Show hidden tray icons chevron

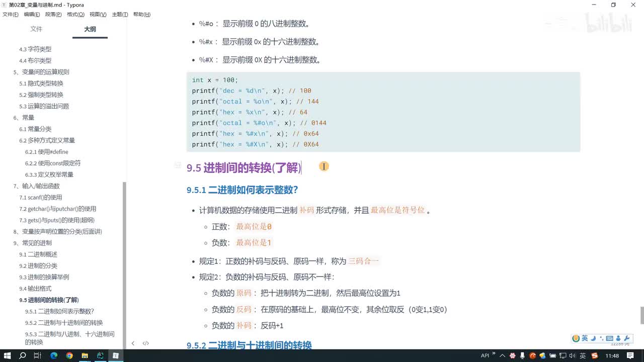(502, 356)
